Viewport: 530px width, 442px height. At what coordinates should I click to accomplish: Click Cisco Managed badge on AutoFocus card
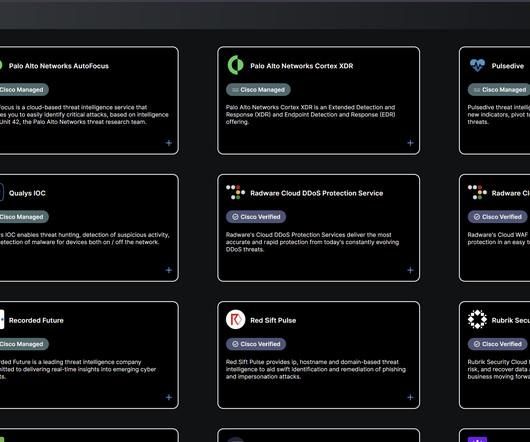pos(24,90)
